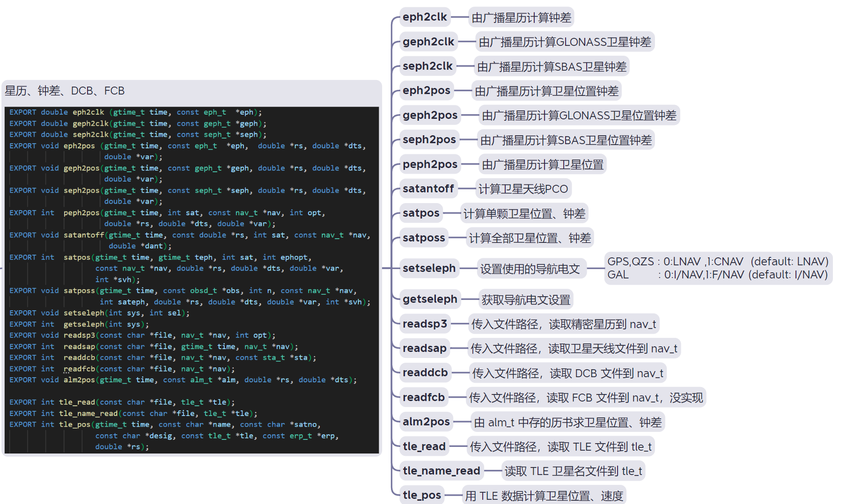Click description 计算单颗卫星位置、钟差
854x504 pixels.
[524, 214]
